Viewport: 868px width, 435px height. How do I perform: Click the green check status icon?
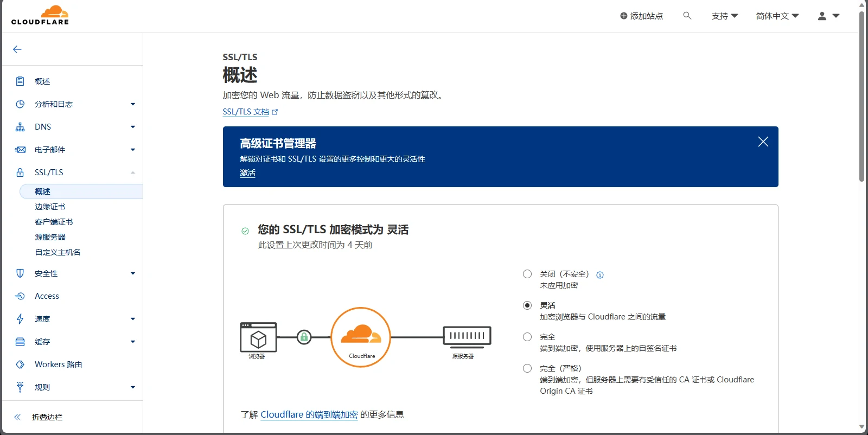pos(245,231)
